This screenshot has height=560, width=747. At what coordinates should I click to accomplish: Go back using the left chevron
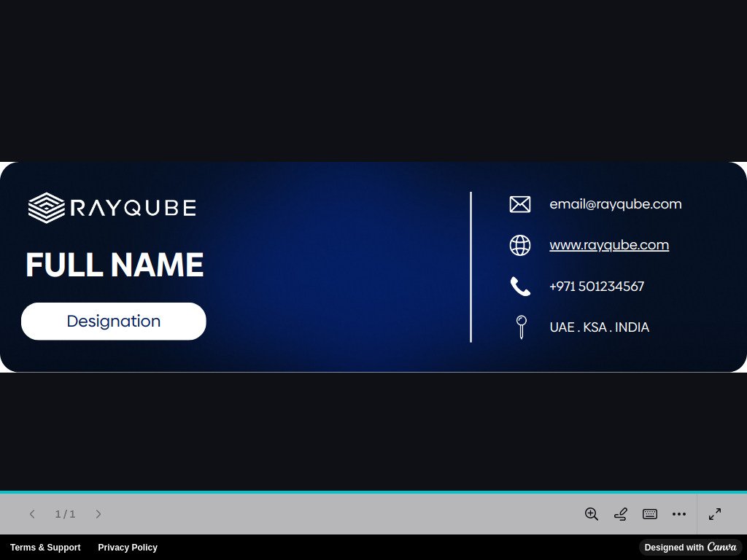(x=32, y=514)
